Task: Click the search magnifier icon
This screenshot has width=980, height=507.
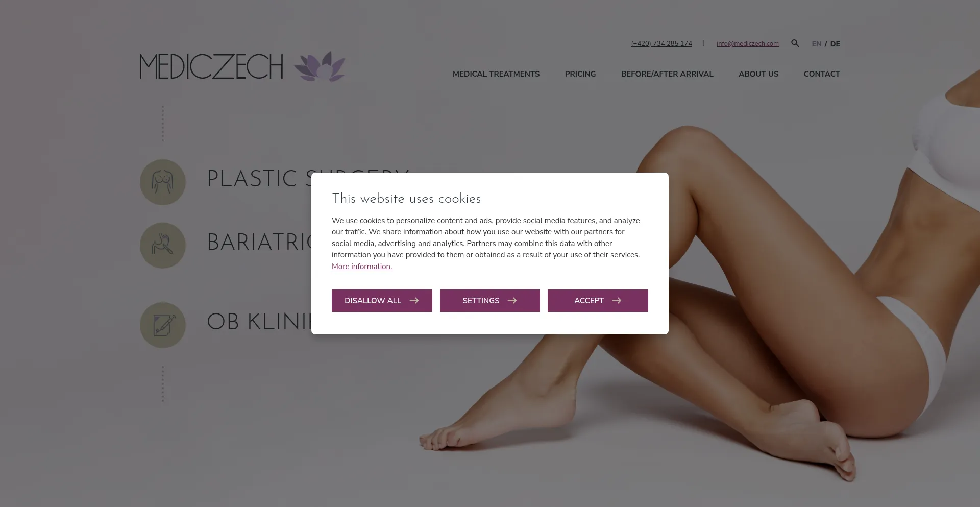Action: [x=795, y=43]
